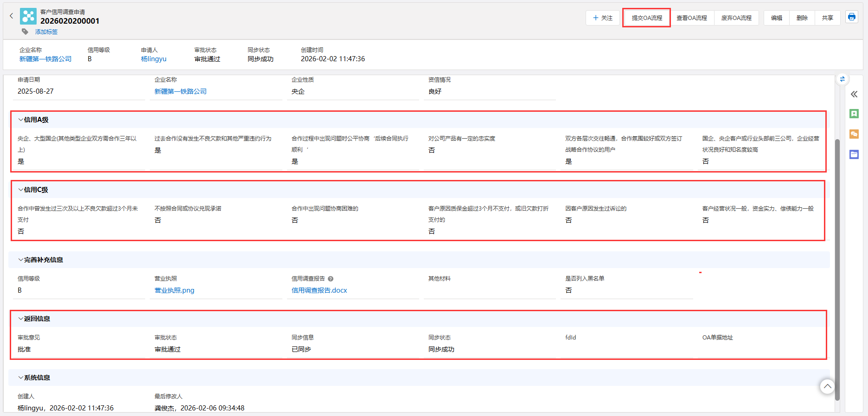The height and width of the screenshot is (416, 868).
Task: Collapse the 完善补充信息 section
Action: 21,260
